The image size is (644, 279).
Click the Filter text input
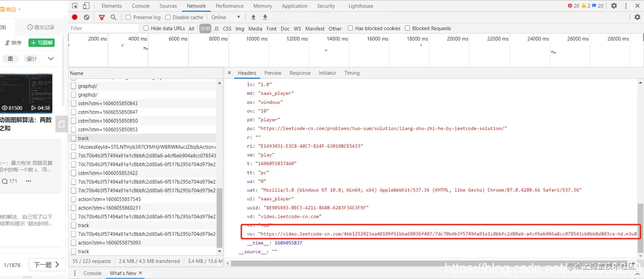pos(104,28)
